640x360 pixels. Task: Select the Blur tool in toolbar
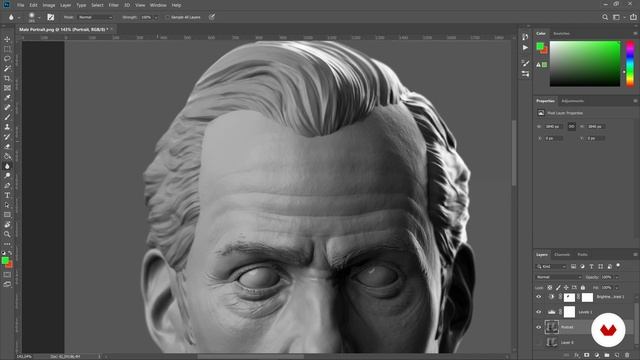[x=7, y=166]
